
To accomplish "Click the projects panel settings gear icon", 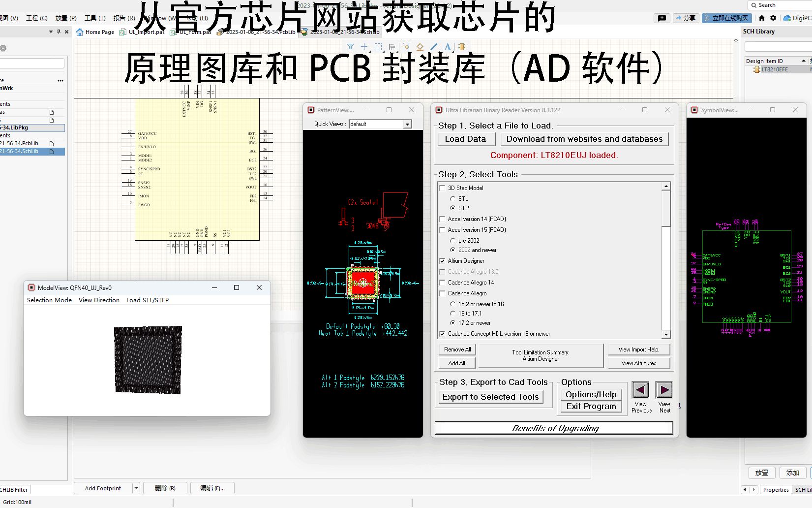I will [3, 48].
